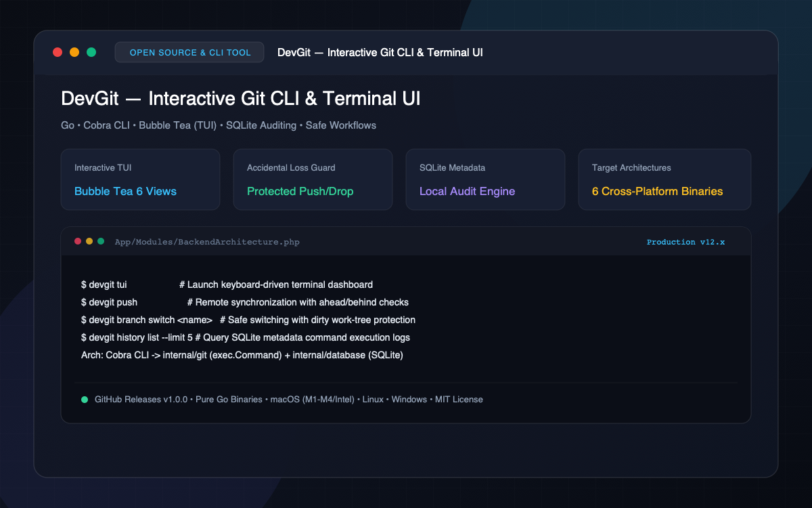The height and width of the screenshot is (508, 812).
Task: Click the devgit history list --limit 5 line
Action: click(x=245, y=337)
